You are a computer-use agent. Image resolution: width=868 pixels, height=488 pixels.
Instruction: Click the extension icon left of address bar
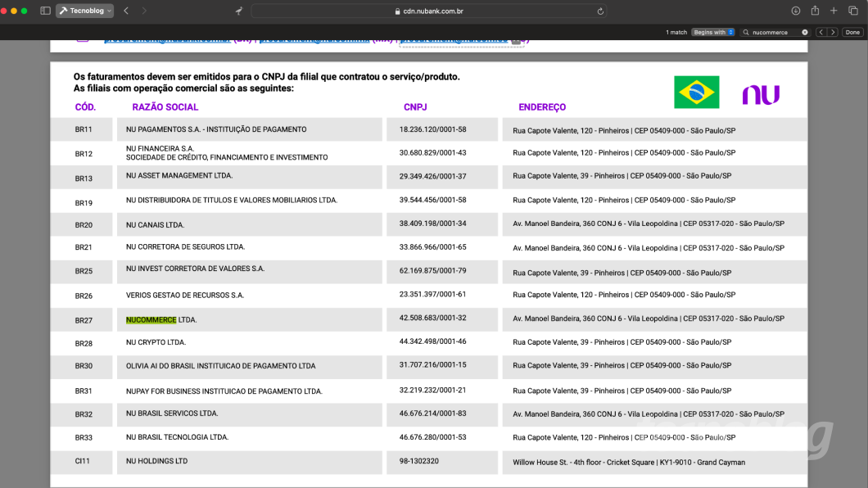(239, 11)
